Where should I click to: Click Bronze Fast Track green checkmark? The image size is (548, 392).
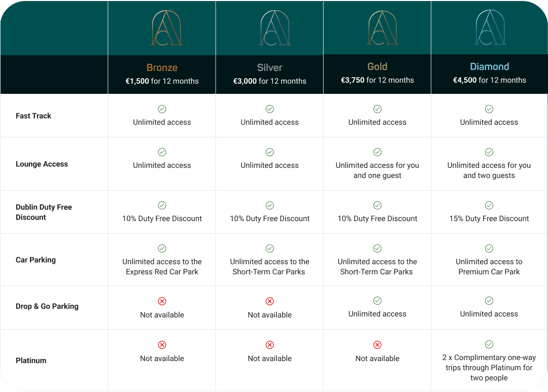pyautogui.click(x=162, y=109)
